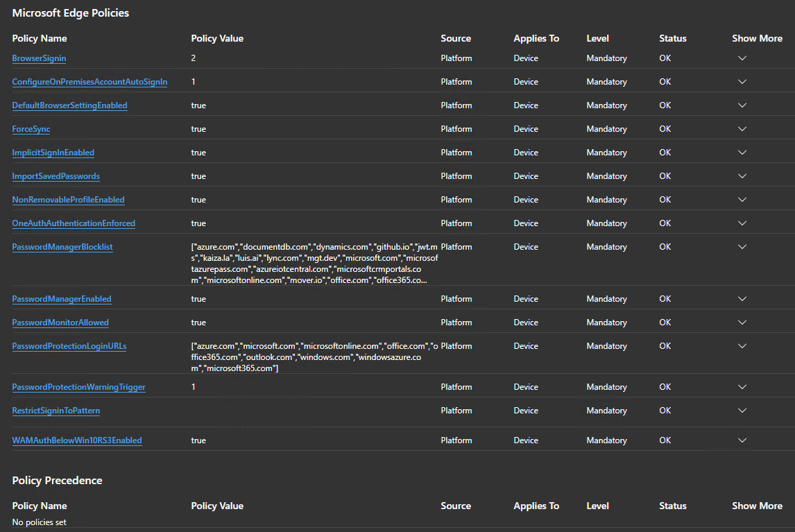Expand Show More for PasswordProtectionWarningTrigger row

742,387
